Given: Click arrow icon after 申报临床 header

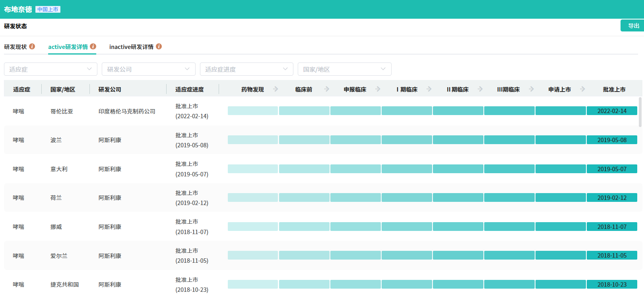Looking at the screenshot, I should click(378, 89).
